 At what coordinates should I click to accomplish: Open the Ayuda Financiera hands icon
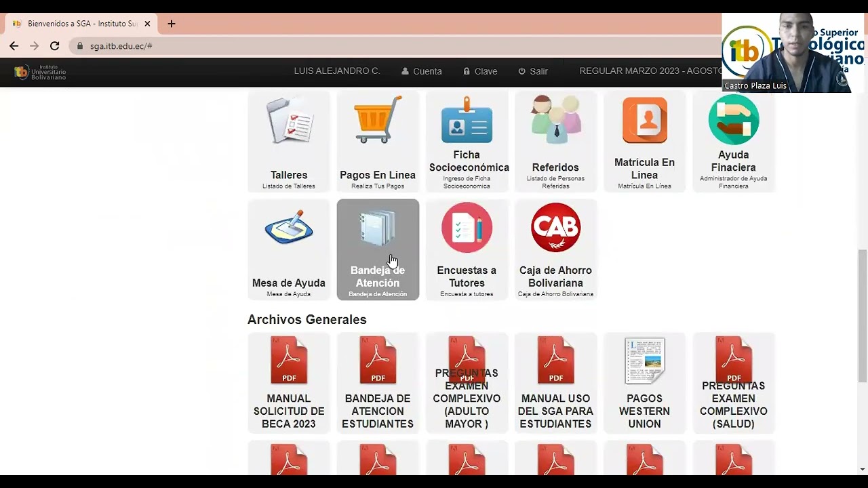734,119
